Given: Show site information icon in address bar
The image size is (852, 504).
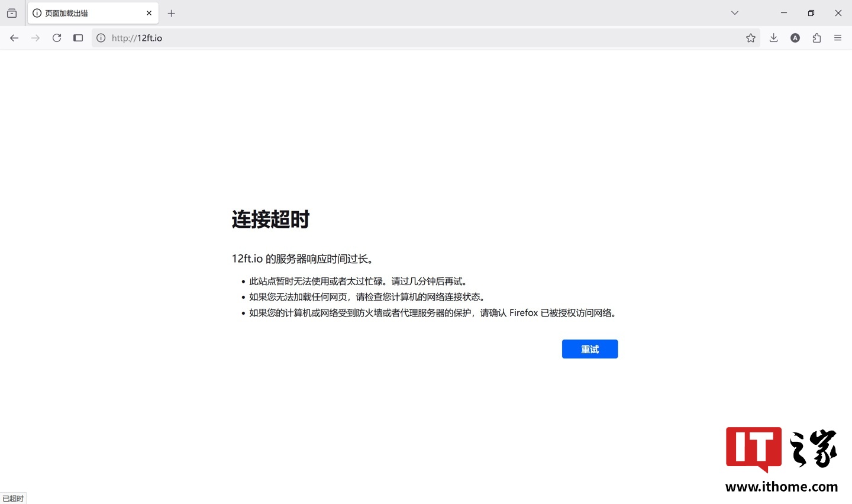Looking at the screenshot, I should click(101, 38).
